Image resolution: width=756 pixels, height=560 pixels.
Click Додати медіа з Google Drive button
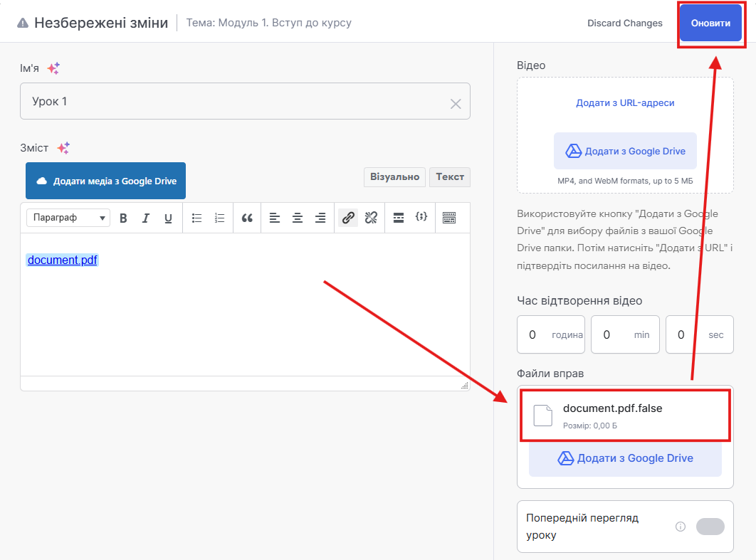click(x=105, y=181)
